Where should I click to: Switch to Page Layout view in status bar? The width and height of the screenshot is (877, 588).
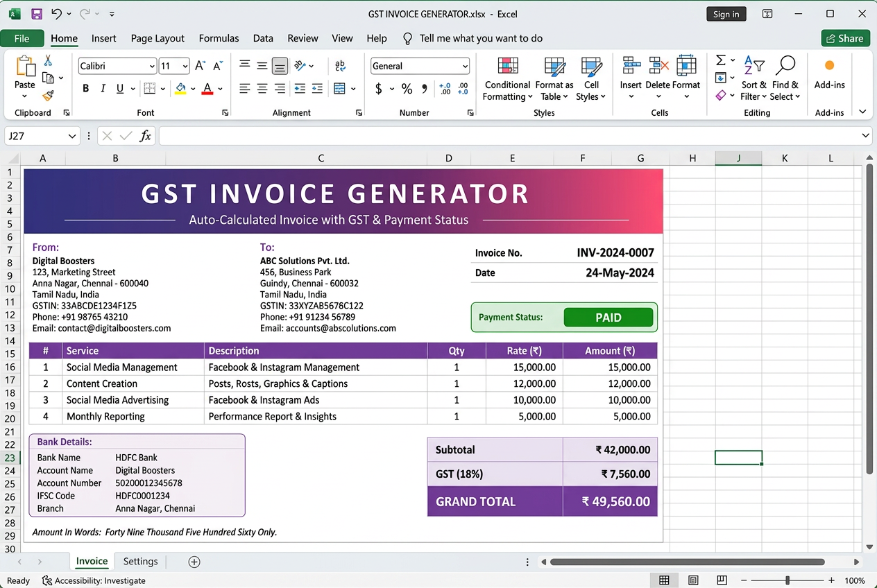693,580
